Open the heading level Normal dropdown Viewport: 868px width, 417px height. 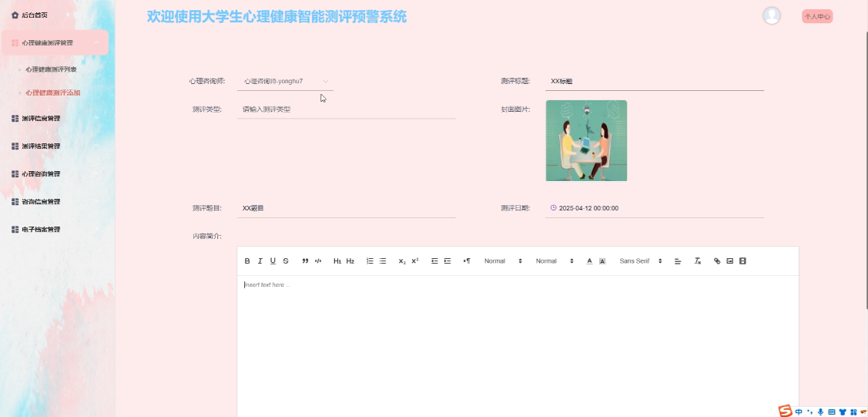pyautogui.click(x=554, y=261)
